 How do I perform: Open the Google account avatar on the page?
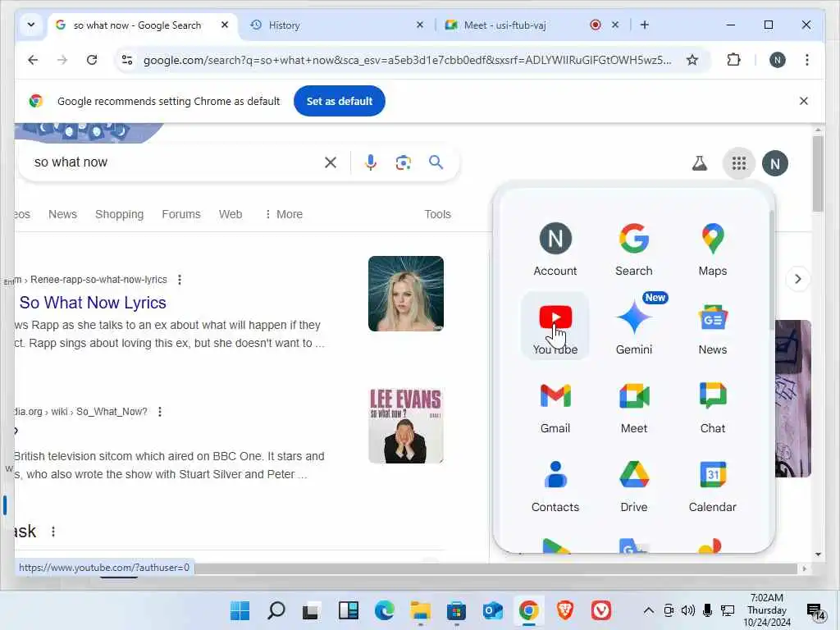coord(775,163)
